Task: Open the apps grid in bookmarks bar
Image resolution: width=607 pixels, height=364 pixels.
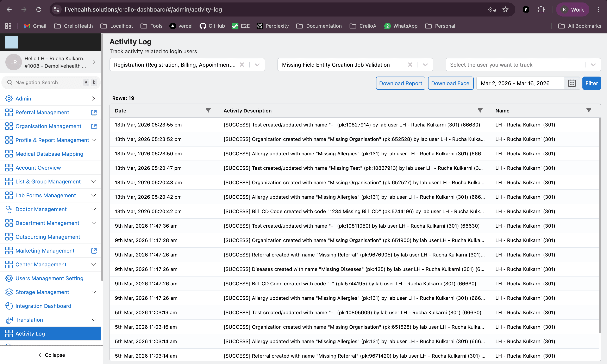Action: [8, 26]
